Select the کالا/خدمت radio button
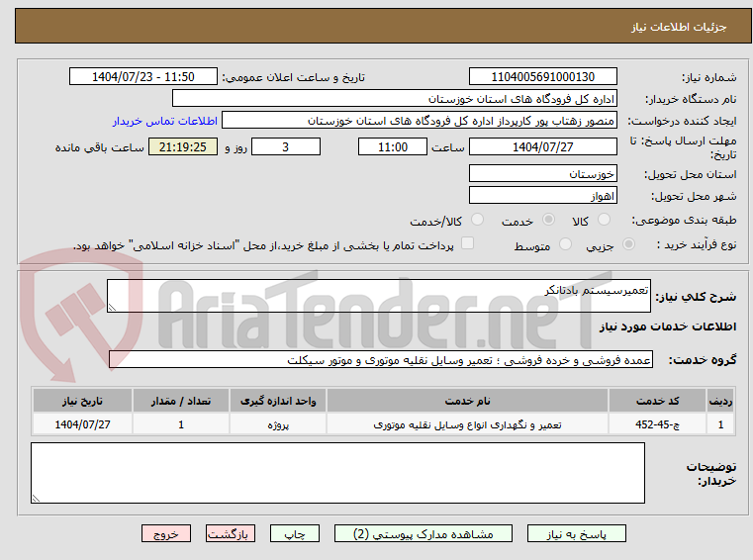This screenshot has width=753, height=560. click(x=477, y=220)
